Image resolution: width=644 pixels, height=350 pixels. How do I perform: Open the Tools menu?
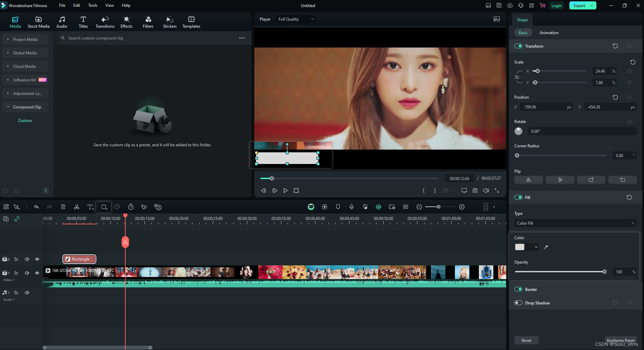click(x=93, y=5)
